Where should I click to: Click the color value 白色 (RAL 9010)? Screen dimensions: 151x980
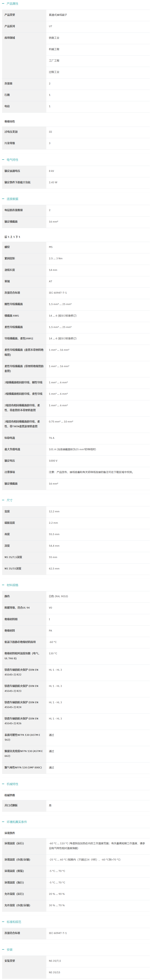pyautogui.click(x=58, y=596)
